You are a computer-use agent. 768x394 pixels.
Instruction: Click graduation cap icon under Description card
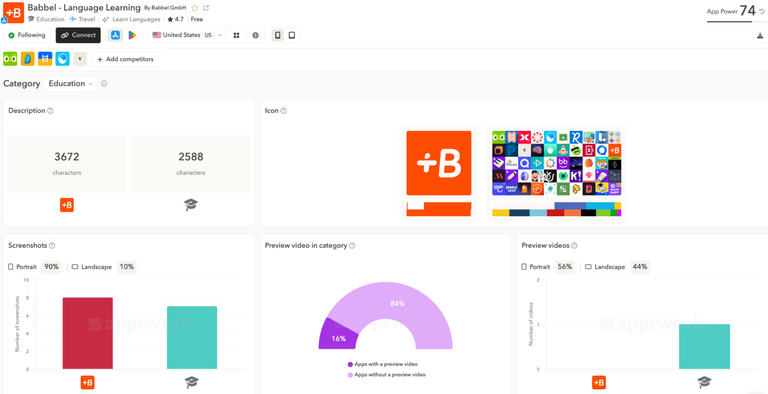pos(191,205)
